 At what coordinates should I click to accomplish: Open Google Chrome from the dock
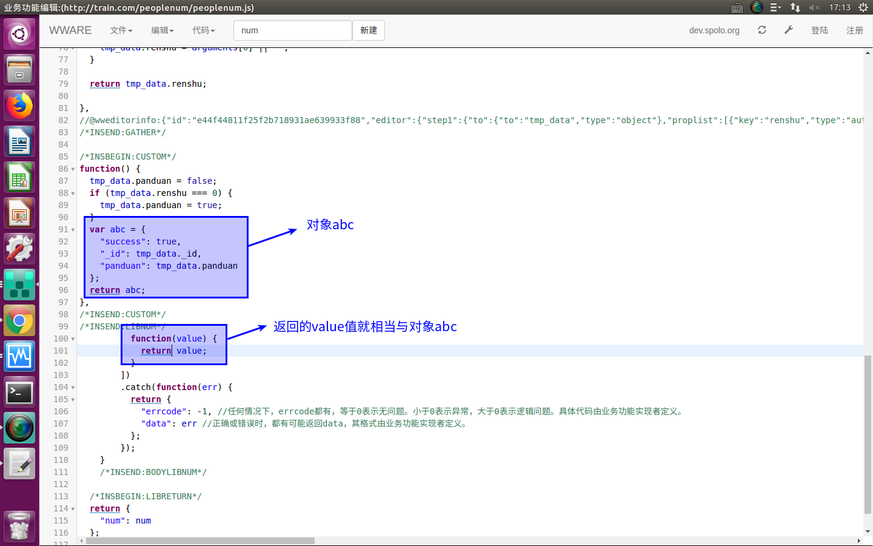[19, 321]
